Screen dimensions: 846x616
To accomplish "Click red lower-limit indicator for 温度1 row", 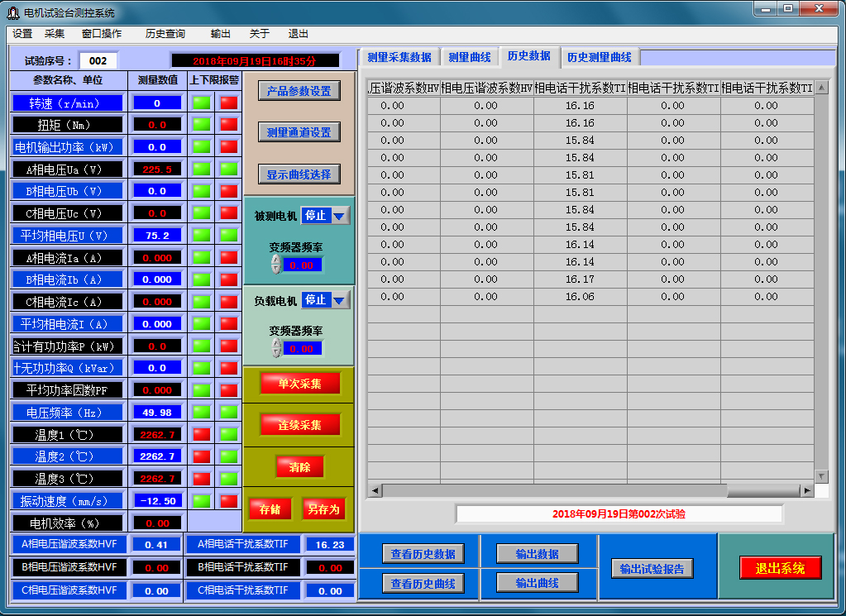I will click(x=201, y=434).
